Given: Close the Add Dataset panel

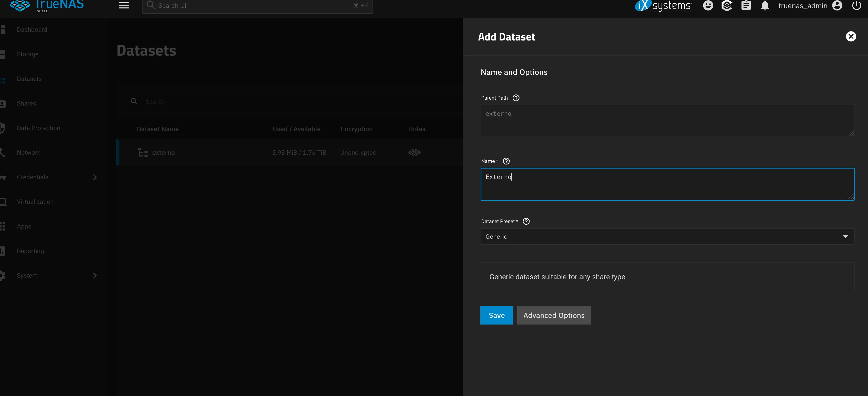Looking at the screenshot, I should [851, 36].
